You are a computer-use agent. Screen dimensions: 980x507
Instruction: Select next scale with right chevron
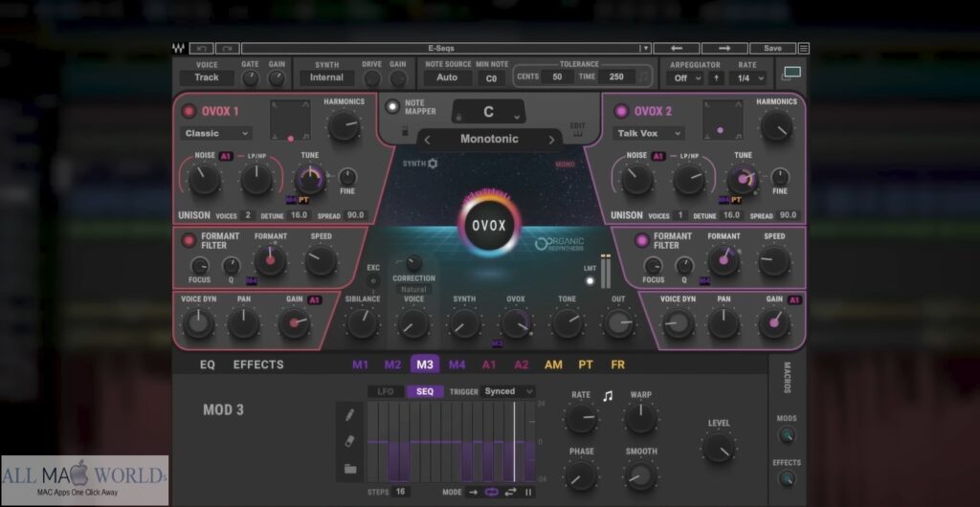[x=550, y=140]
